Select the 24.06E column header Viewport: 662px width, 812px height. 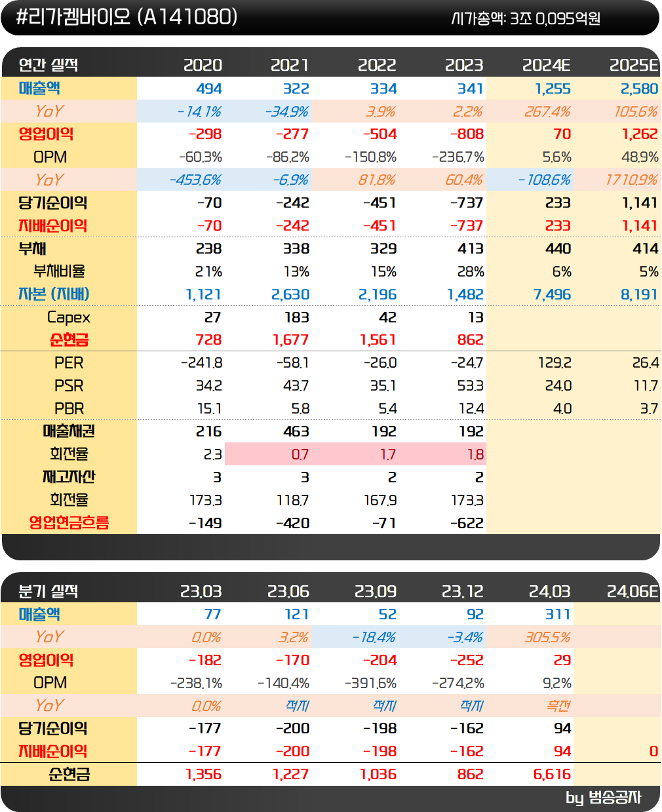pos(633,591)
